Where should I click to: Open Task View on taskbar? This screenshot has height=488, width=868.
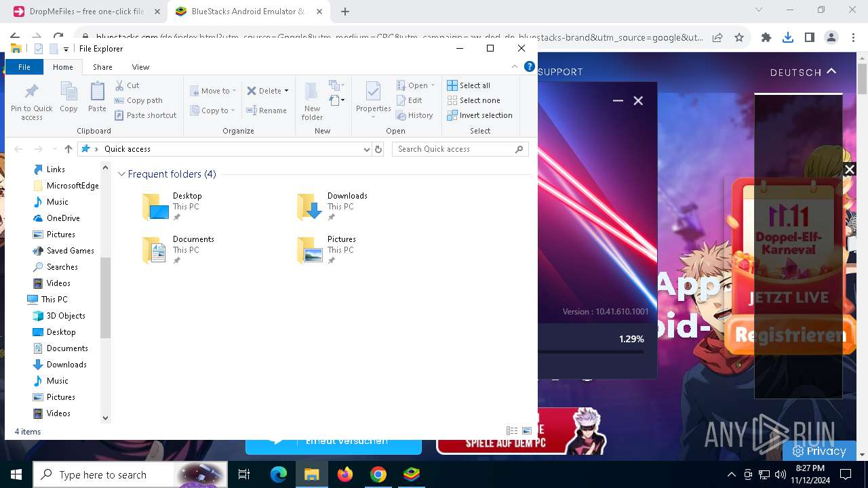pos(244,474)
